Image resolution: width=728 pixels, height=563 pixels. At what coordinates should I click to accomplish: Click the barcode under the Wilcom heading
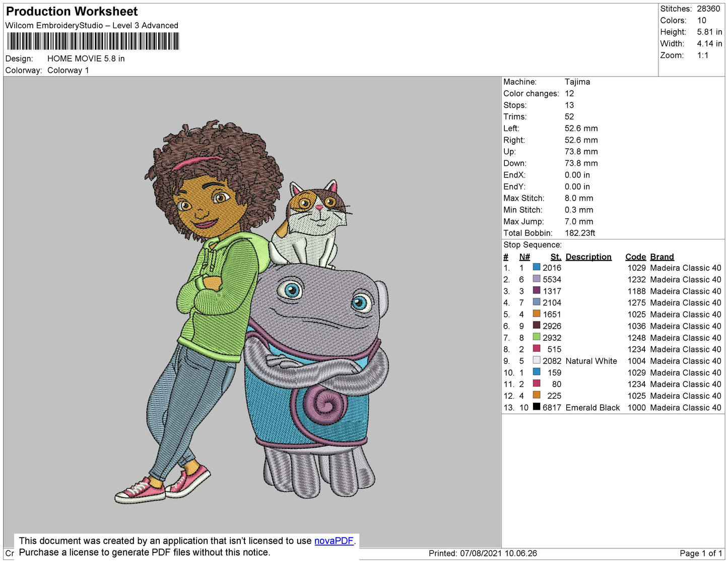(93, 41)
